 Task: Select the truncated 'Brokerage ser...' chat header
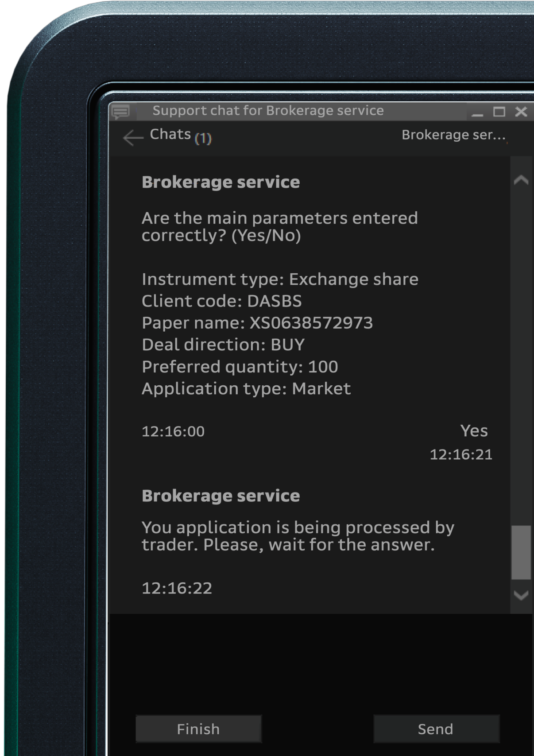coord(453,135)
